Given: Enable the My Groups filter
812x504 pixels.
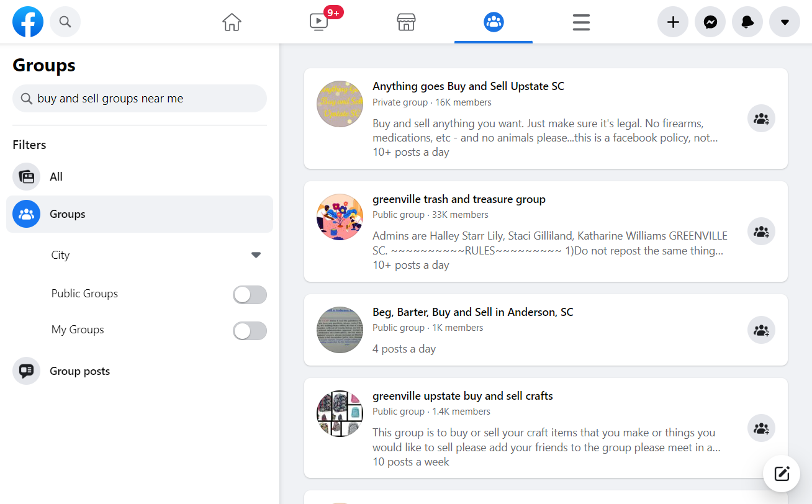Looking at the screenshot, I should (250, 330).
